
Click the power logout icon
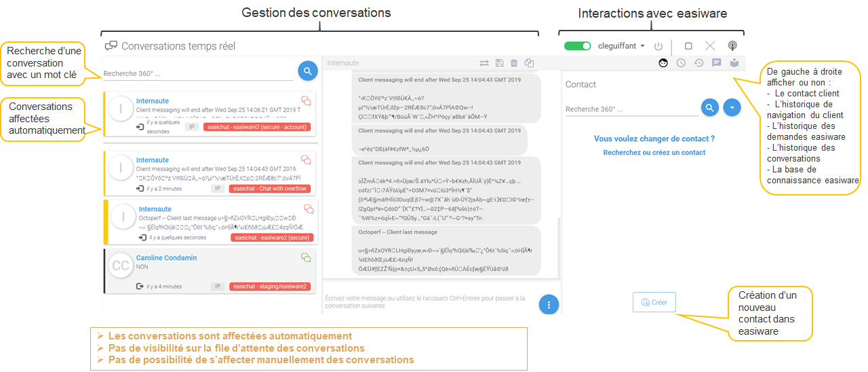tap(658, 46)
